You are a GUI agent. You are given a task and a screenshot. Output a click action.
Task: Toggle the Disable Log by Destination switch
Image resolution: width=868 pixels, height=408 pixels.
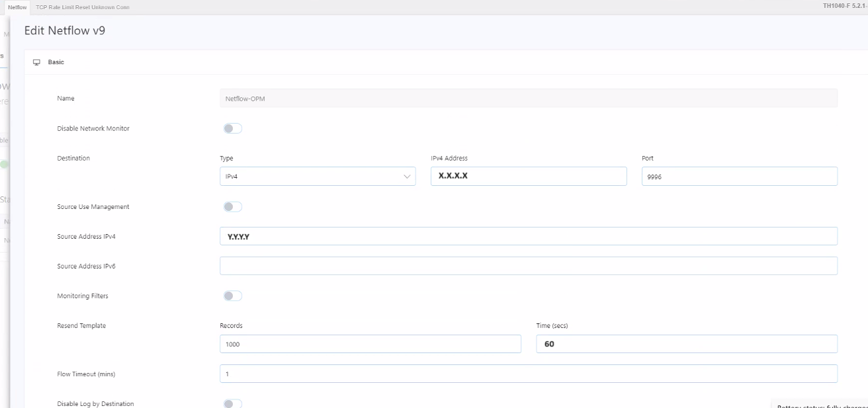pos(233,403)
